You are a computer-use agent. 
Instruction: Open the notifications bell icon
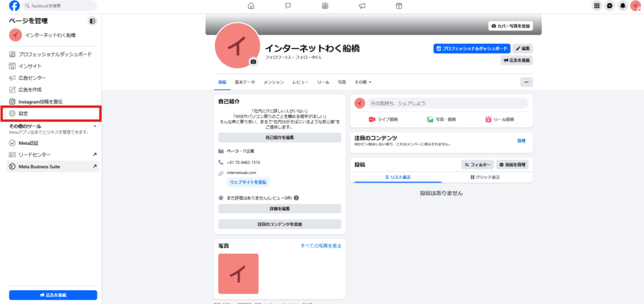[x=623, y=6]
